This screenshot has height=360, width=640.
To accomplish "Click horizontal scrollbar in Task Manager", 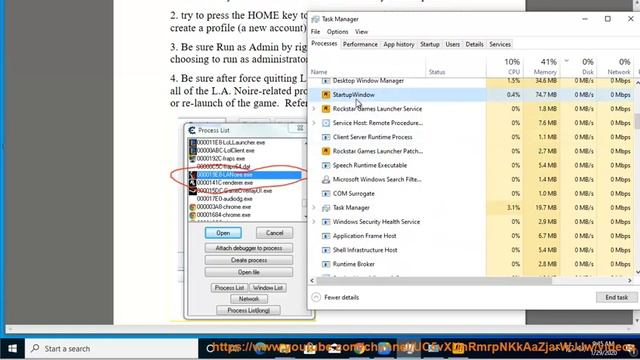I will click(x=435, y=280).
